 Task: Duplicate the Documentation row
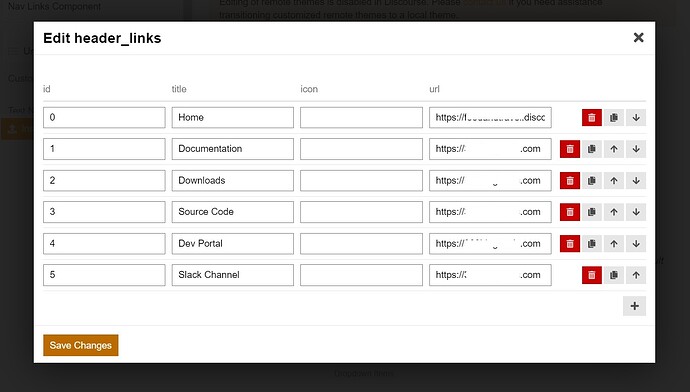click(x=591, y=149)
